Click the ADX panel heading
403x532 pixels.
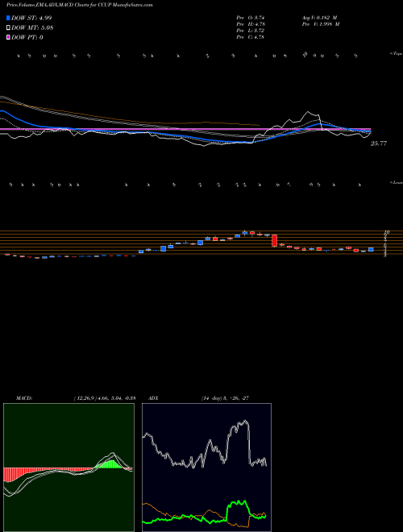coord(153,398)
